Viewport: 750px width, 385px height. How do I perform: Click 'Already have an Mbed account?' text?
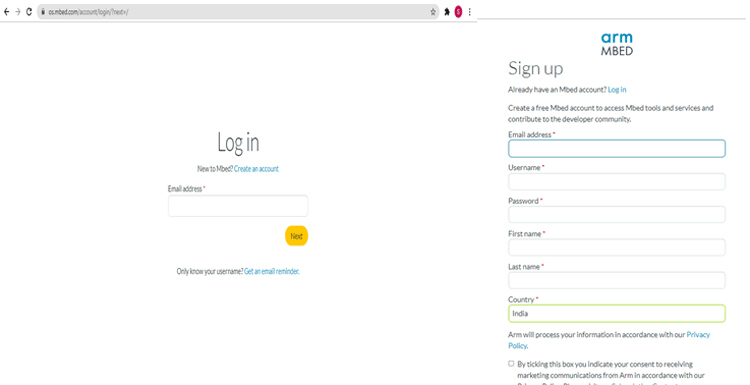(557, 89)
